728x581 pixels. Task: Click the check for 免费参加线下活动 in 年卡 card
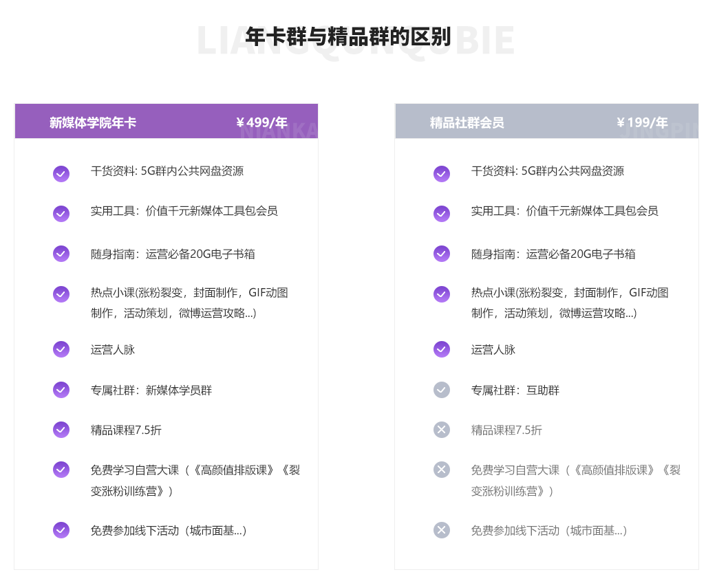pos(61,530)
